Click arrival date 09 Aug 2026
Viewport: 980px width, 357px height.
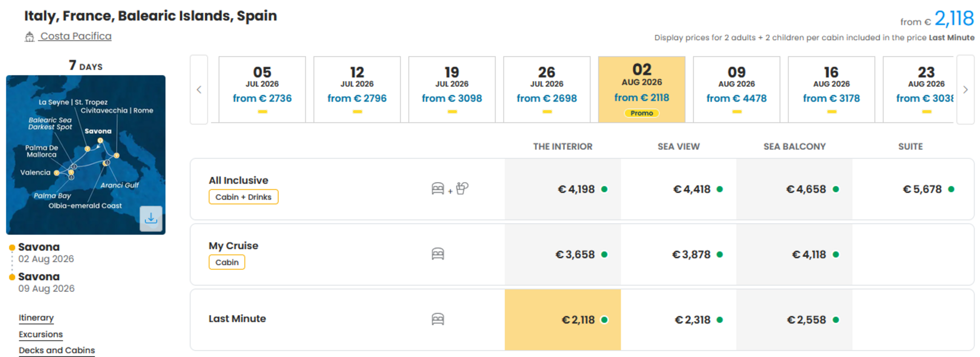(46, 289)
